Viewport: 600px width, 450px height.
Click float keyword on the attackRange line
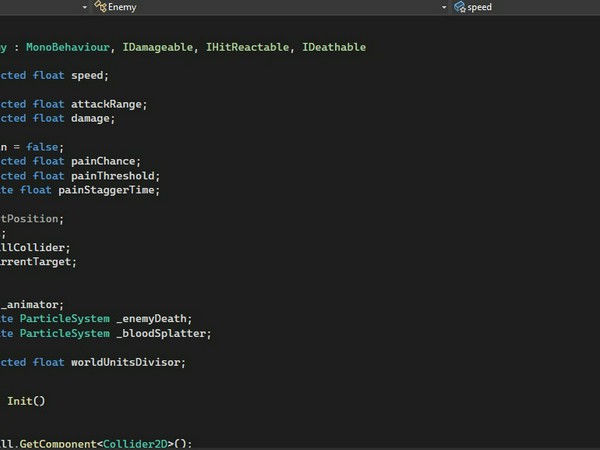point(49,104)
